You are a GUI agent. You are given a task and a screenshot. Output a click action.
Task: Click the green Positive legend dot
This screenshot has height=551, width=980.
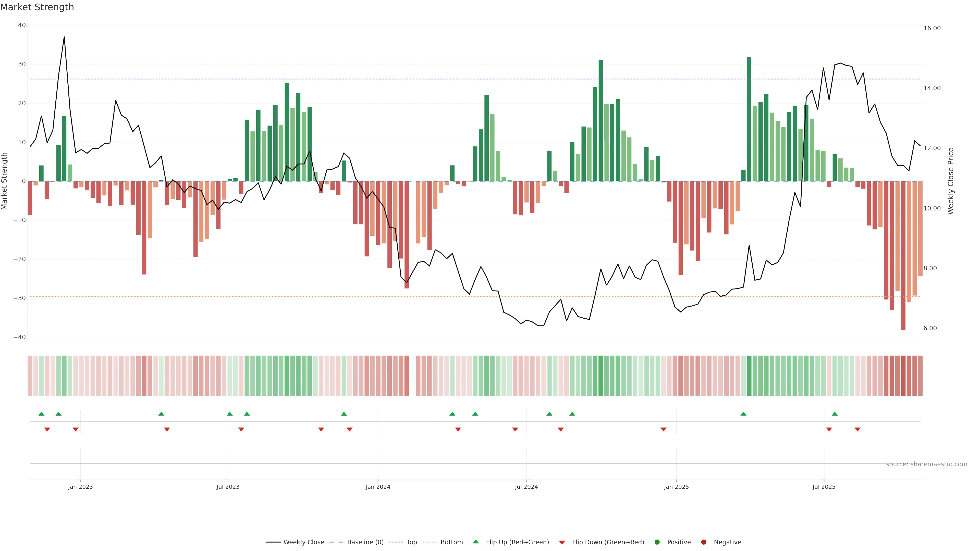pyautogui.click(x=657, y=542)
